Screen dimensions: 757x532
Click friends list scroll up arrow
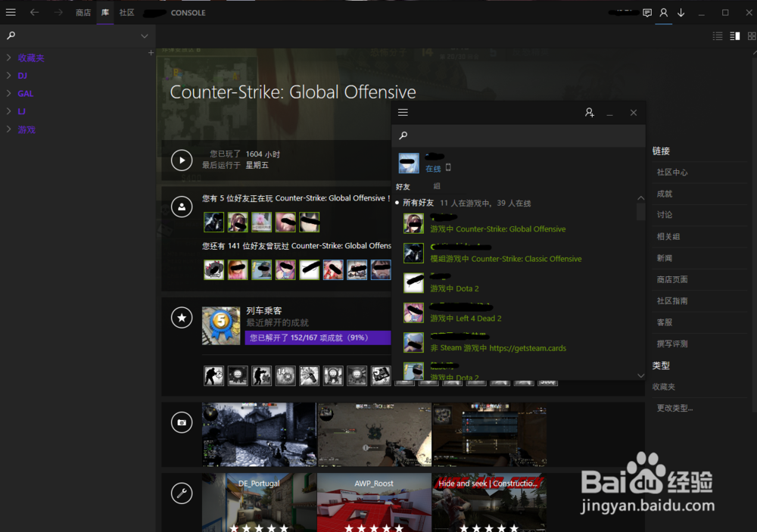(640, 198)
